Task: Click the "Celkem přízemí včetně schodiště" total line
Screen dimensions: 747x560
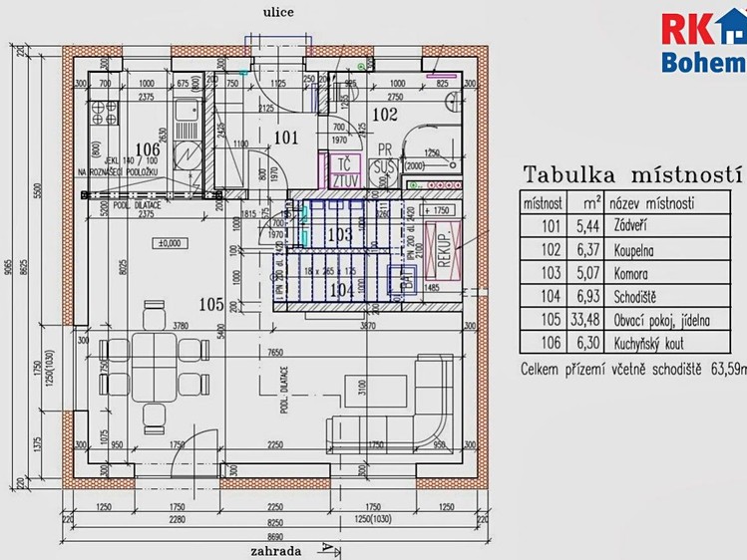Action: [x=633, y=370]
